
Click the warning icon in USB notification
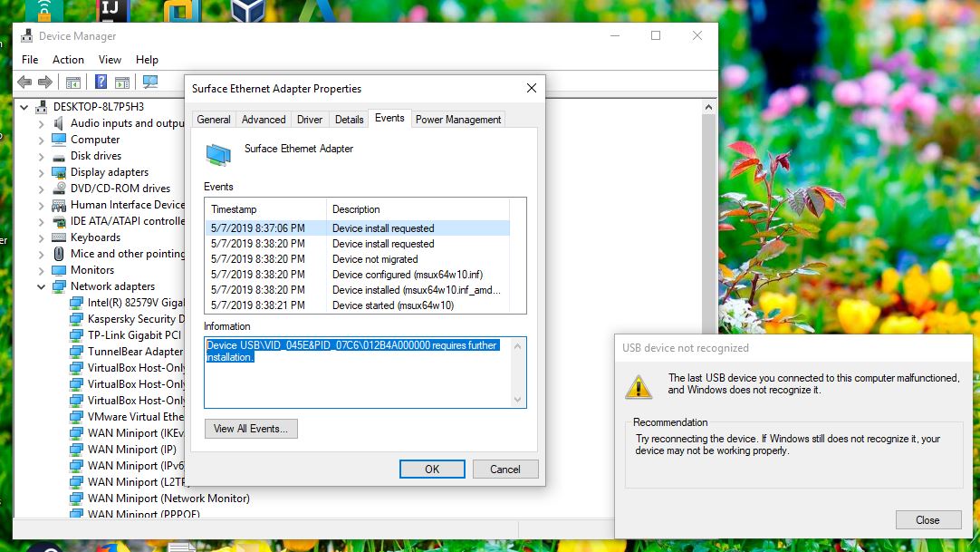(x=639, y=387)
